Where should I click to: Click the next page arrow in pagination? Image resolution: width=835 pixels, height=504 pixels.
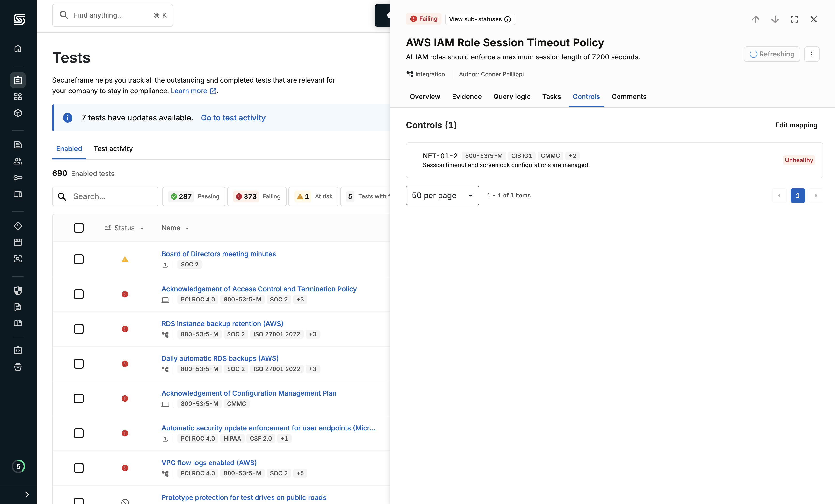pos(816,195)
